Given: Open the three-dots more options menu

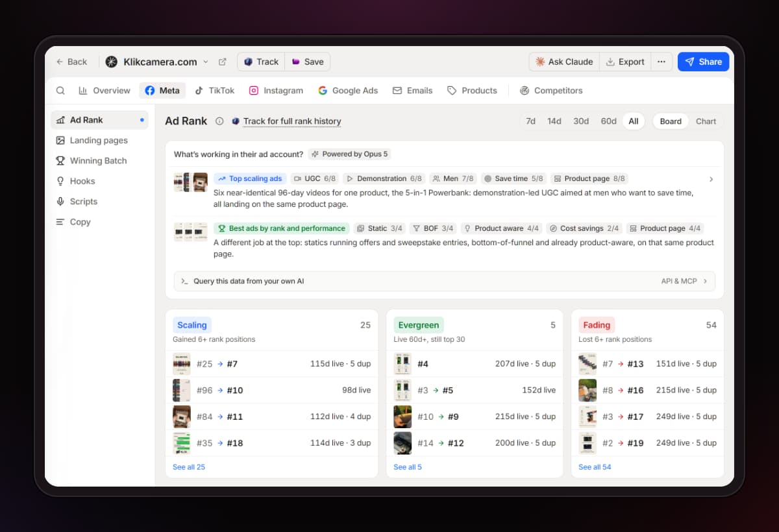Looking at the screenshot, I should pyautogui.click(x=662, y=62).
